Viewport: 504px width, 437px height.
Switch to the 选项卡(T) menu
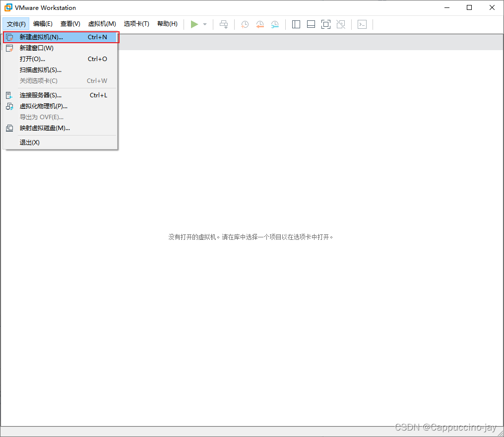click(136, 23)
